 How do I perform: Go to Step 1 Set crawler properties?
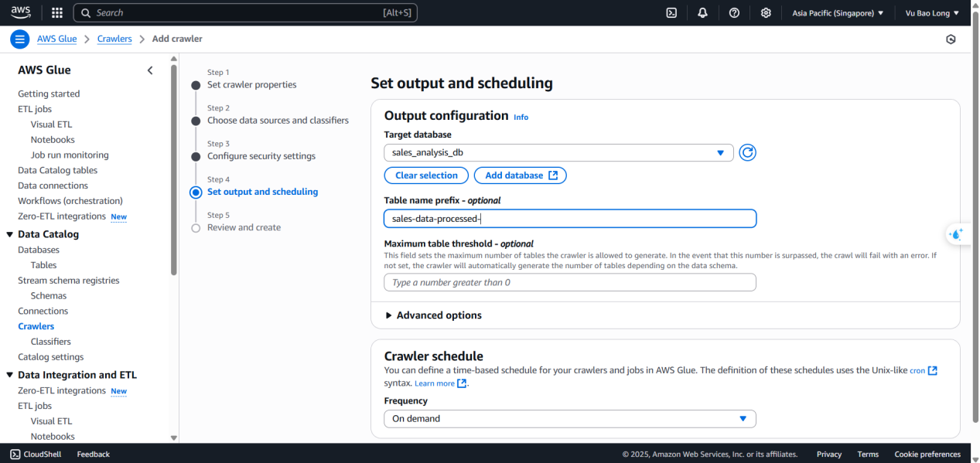click(251, 85)
